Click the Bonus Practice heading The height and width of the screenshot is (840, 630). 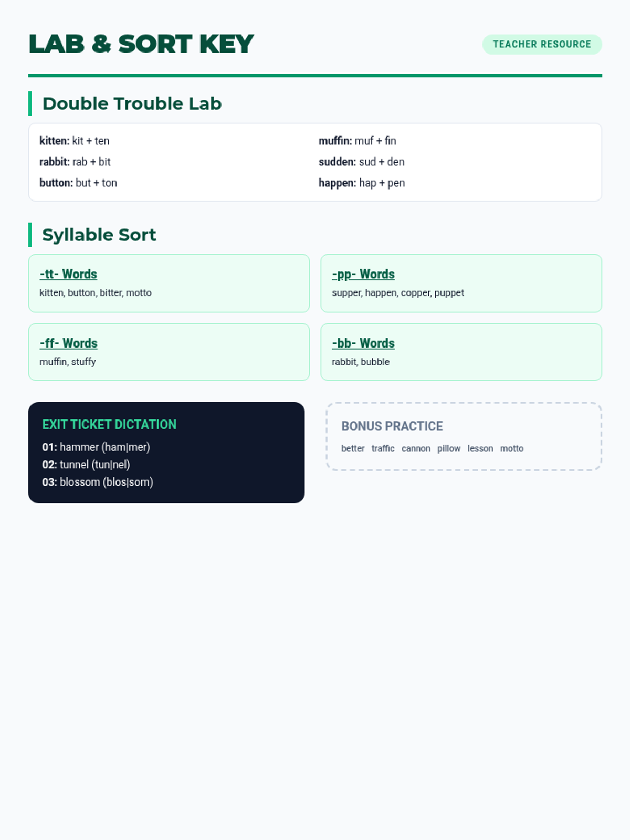coord(392,426)
